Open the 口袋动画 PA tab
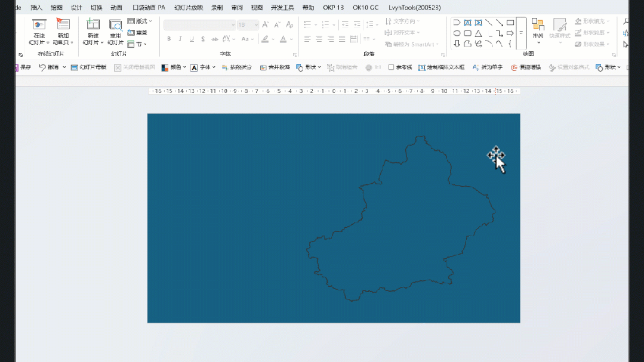Viewport: 644px width, 362px height. pos(149,7)
